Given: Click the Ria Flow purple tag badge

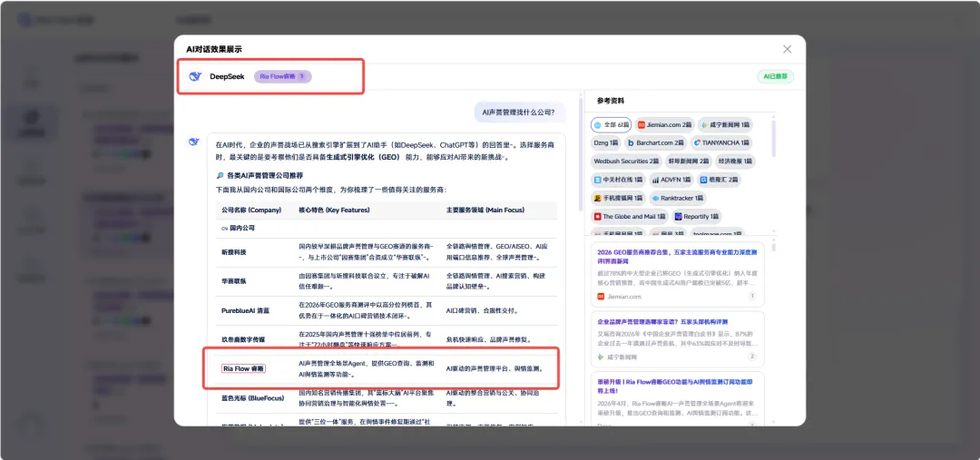Looking at the screenshot, I should tap(282, 77).
